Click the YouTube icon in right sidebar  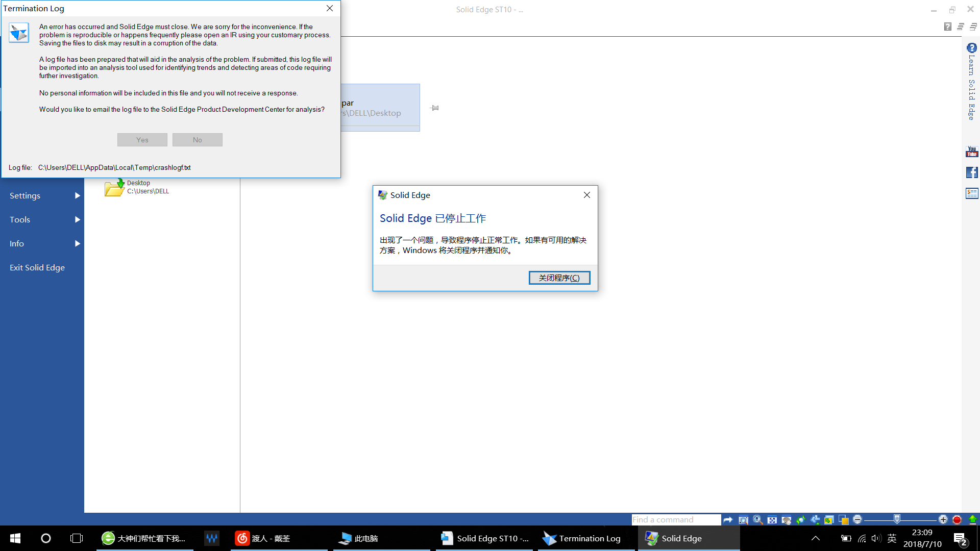coord(971,152)
